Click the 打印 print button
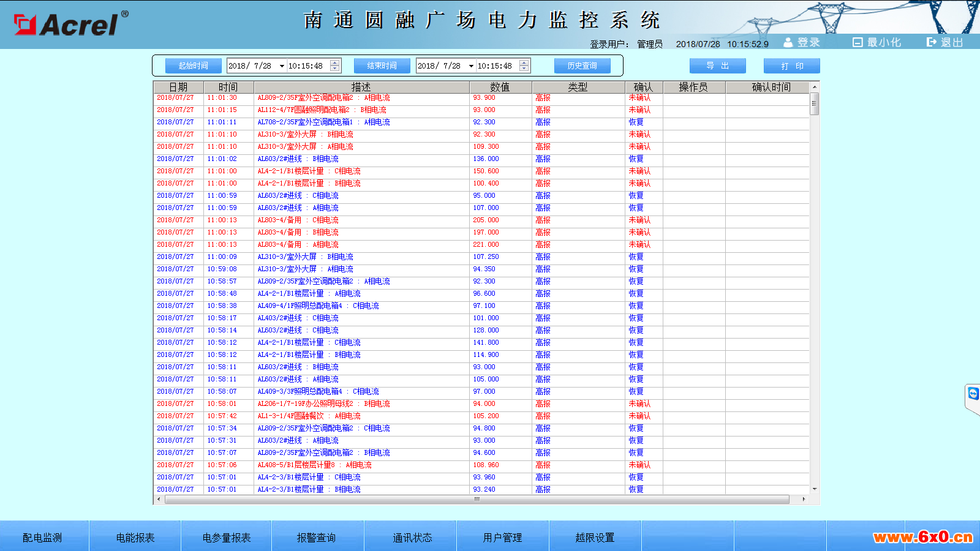This screenshot has width=980, height=551. tap(792, 66)
